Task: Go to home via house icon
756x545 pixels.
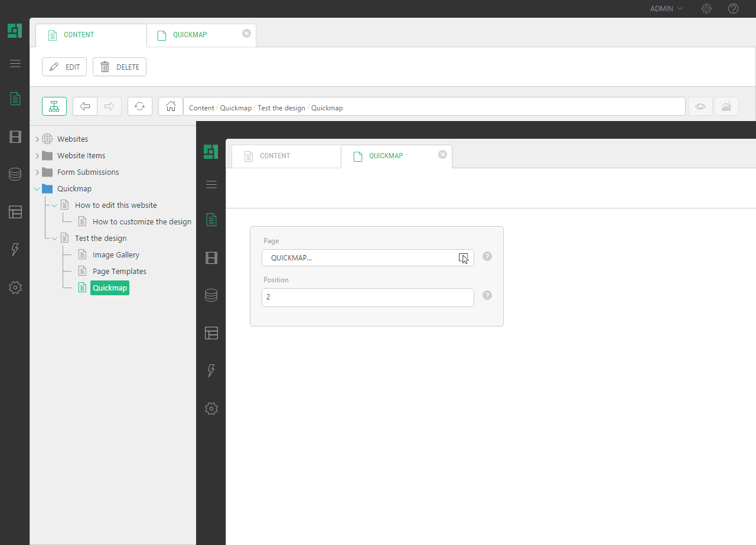Action: 171,106
